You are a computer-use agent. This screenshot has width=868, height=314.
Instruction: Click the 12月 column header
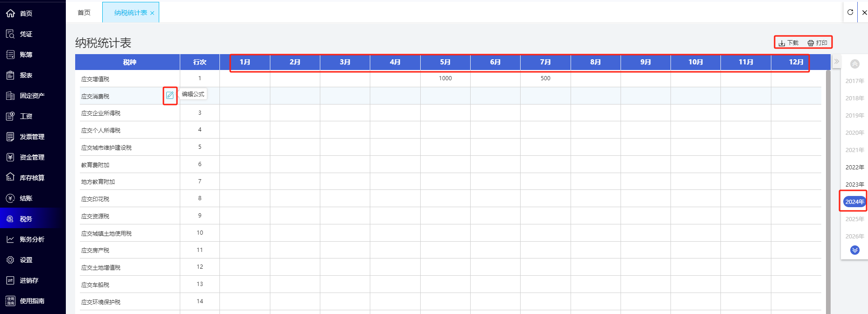[796, 62]
